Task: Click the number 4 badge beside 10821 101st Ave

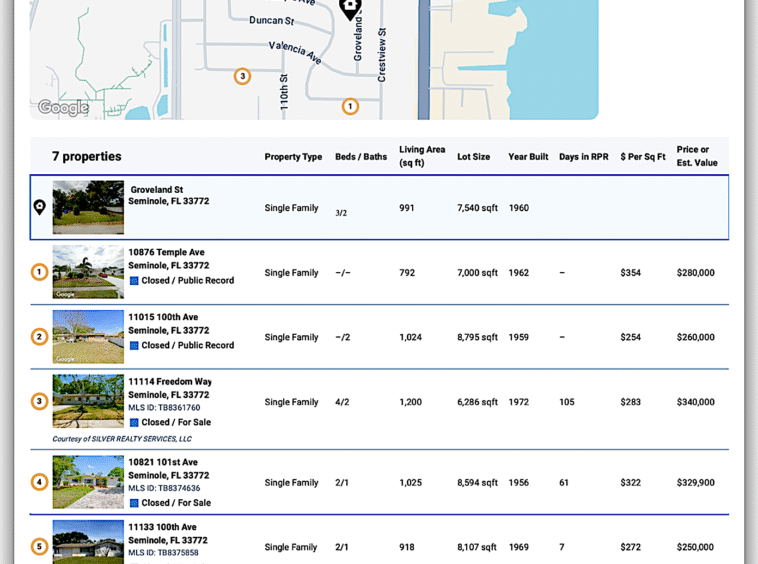Action: pyautogui.click(x=40, y=482)
